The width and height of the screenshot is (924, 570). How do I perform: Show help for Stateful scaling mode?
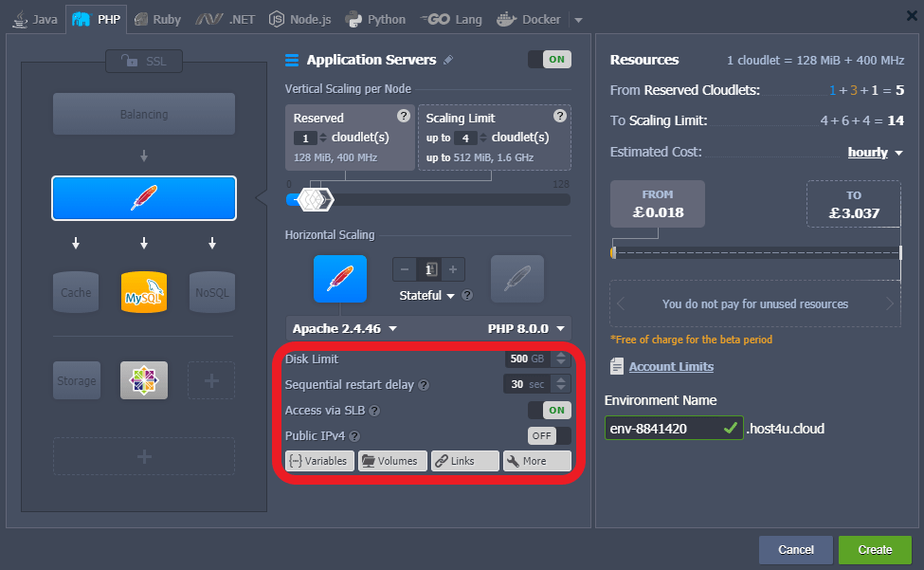point(467,295)
